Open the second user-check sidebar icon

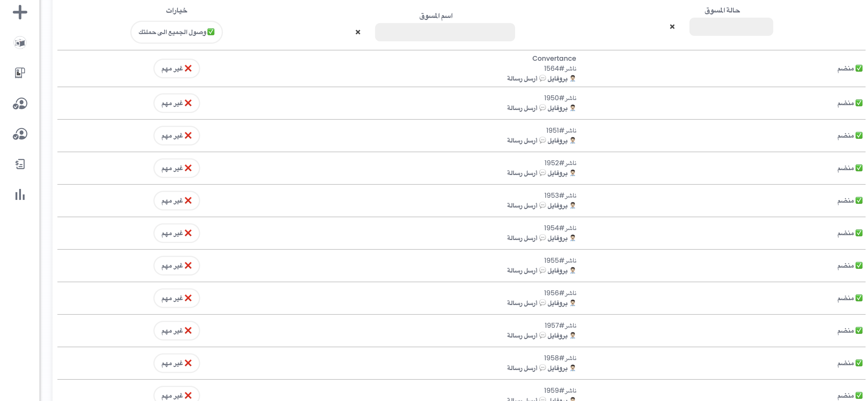click(x=20, y=134)
